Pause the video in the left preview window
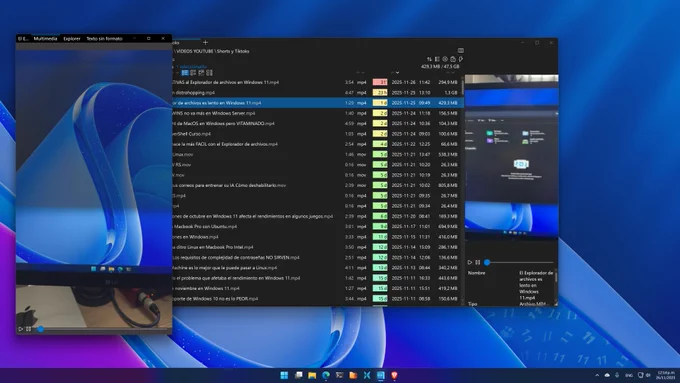The image size is (680, 383). 29,329
